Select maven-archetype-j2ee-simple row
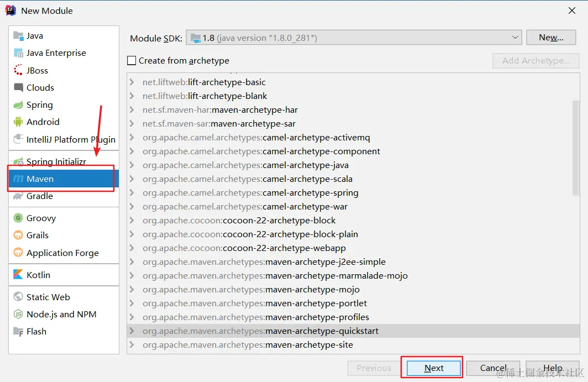Viewport: 588px width, 382px height. point(353,261)
